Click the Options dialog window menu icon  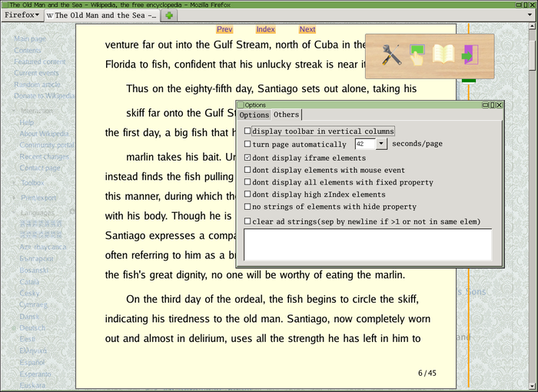[x=241, y=105]
